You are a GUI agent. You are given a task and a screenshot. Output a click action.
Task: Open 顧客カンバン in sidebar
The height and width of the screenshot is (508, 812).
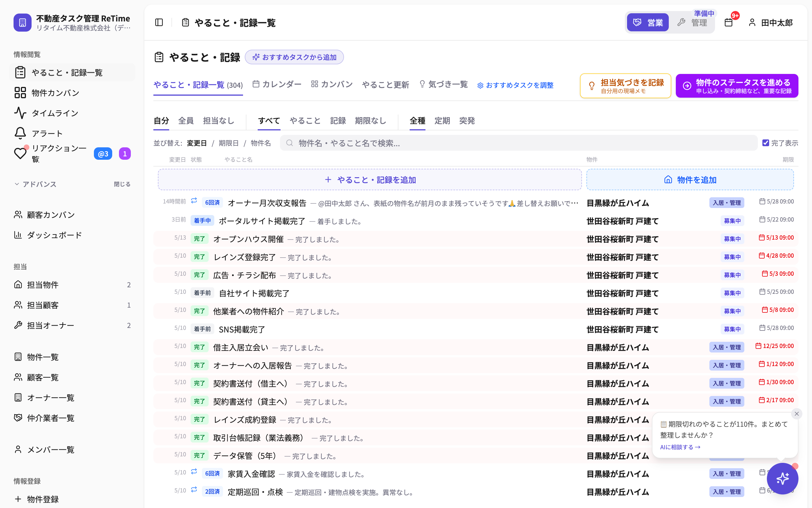72,215
